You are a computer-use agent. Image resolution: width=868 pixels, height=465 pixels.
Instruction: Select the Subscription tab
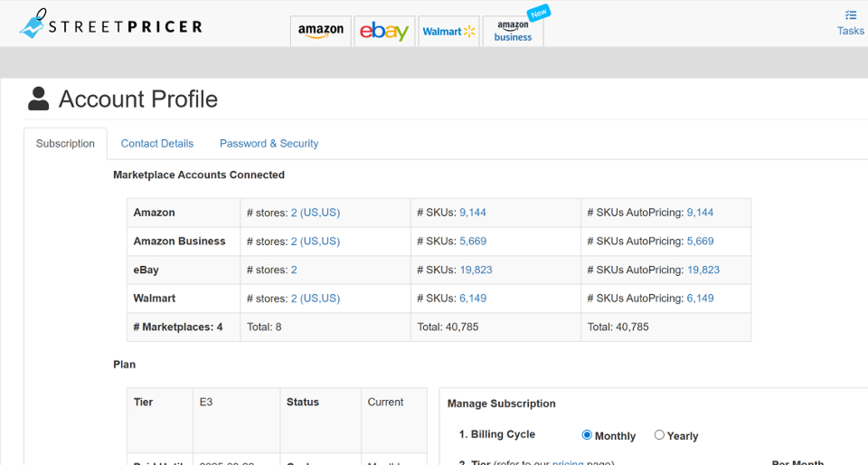click(65, 143)
